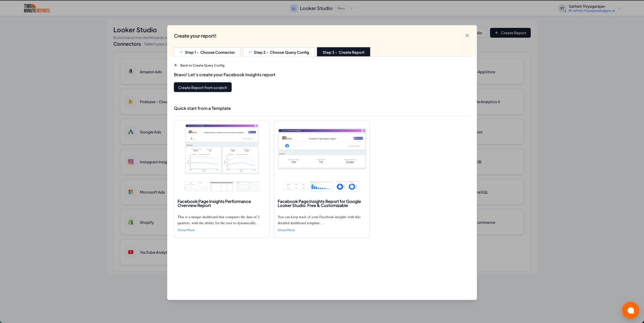644x323 pixels.
Task: Select the Google Ads connector icon
Action: click(130, 132)
